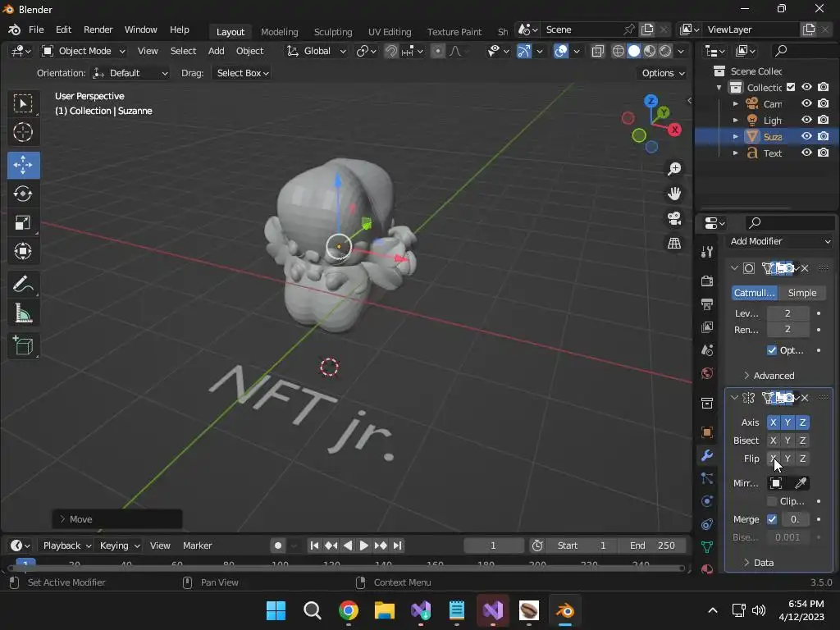840x630 pixels.
Task: Select the Annotate tool
Action: coord(23,285)
